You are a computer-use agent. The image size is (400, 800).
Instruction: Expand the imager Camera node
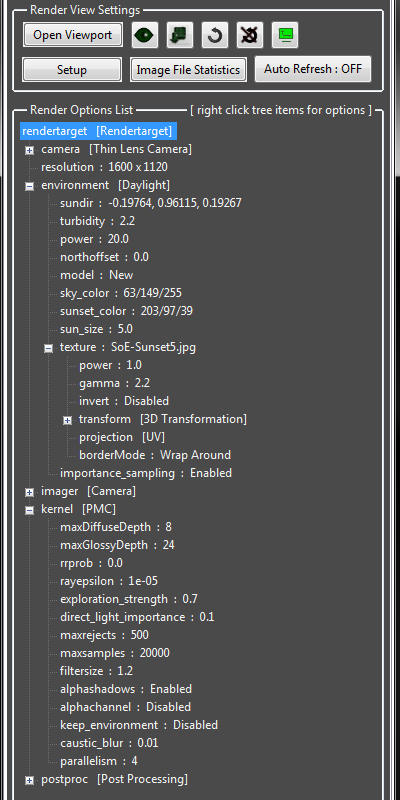(30, 492)
